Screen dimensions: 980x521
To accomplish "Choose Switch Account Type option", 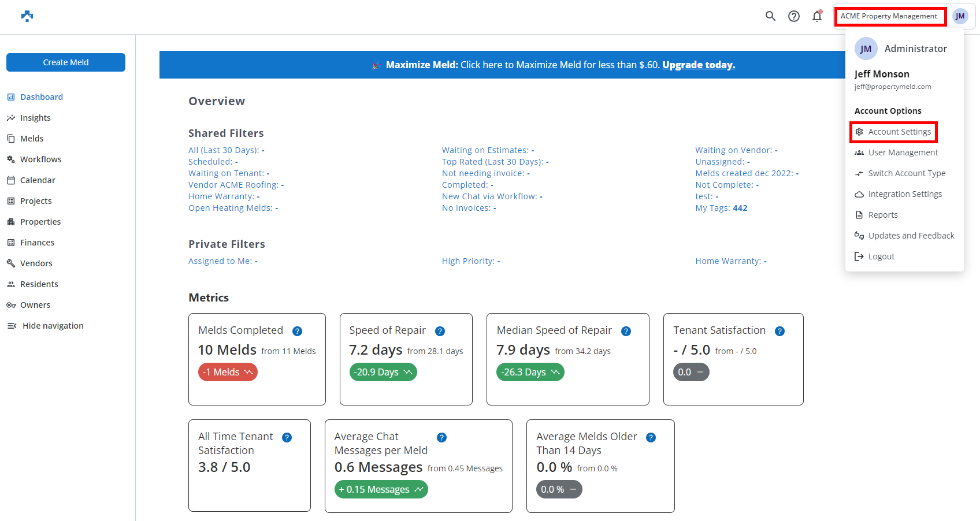I will coord(906,173).
